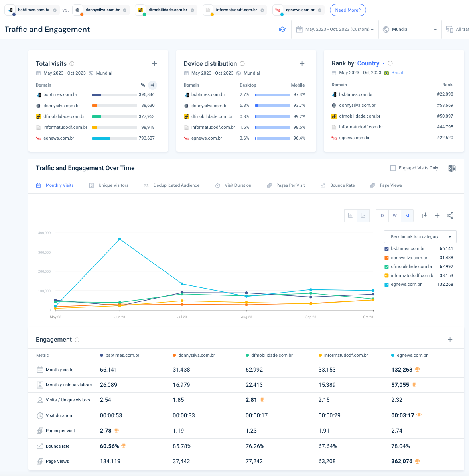Click the Excel export icon
The width and height of the screenshot is (469, 476).
(452, 169)
